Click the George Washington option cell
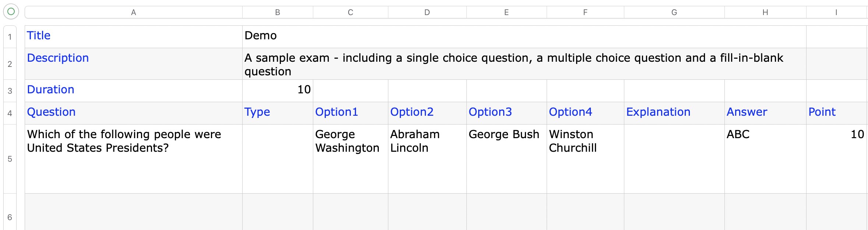This screenshot has width=868, height=230. coord(350,159)
